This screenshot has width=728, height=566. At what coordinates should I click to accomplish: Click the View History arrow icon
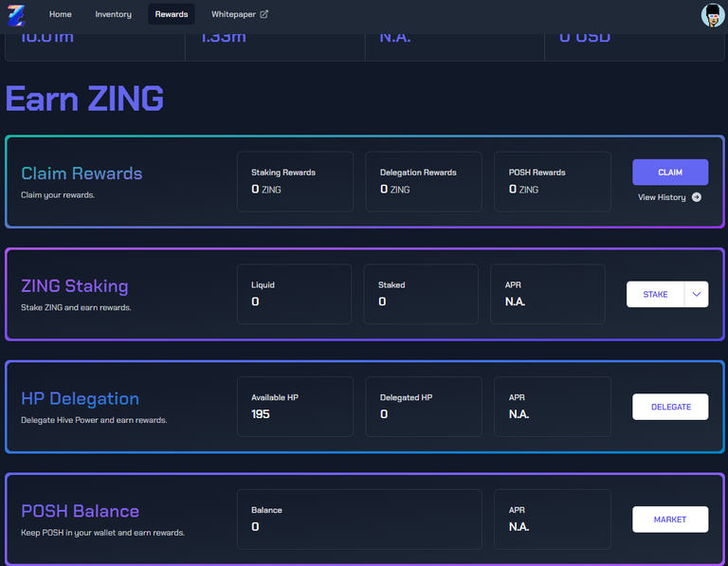[697, 197]
